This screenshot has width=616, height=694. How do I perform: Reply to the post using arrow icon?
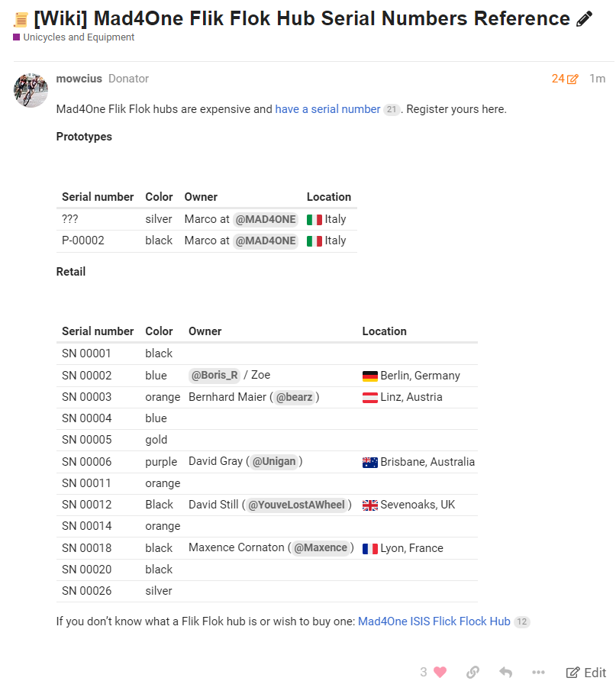(505, 672)
